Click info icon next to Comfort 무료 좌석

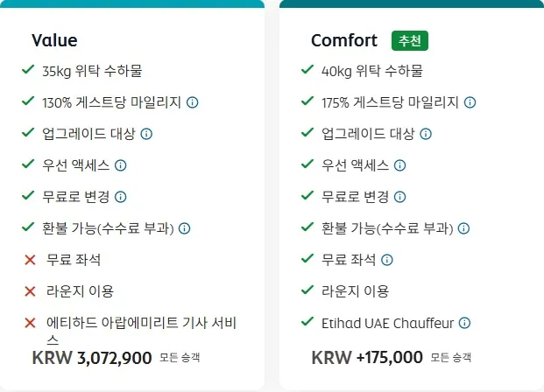[387, 260]
